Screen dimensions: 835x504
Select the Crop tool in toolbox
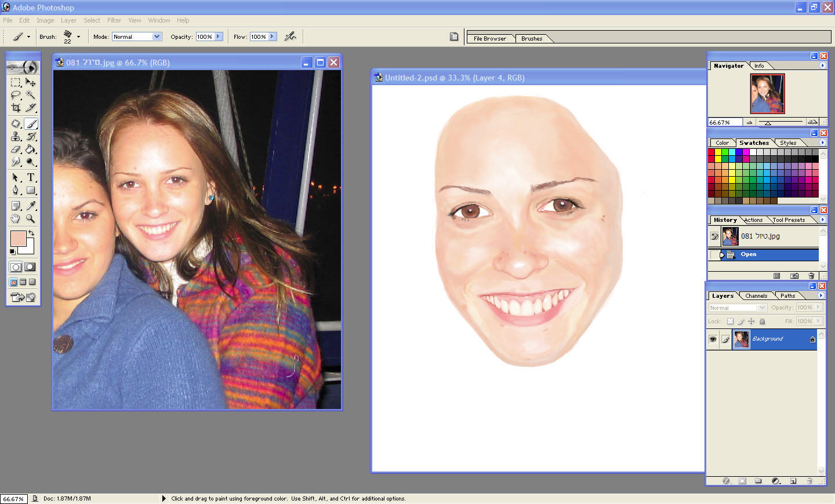(16, 108)
